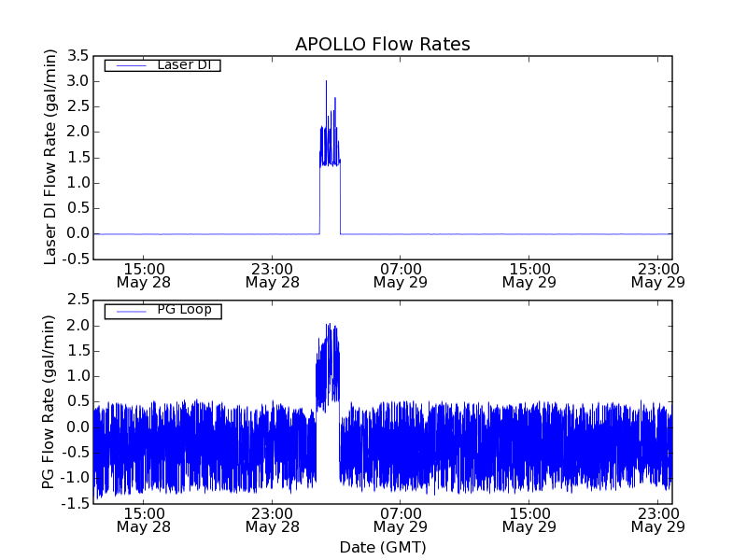The width and height of the screenshot is (747, 560).
Task: Click 07:00 May 29 tick under top plot
Action: click(x=401, y=274)
